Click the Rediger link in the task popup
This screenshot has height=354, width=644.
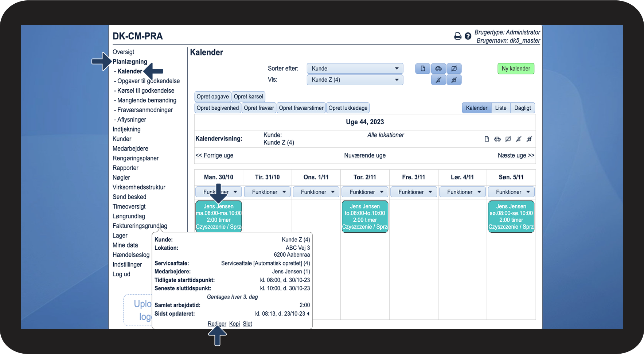(x=217, y=324)
